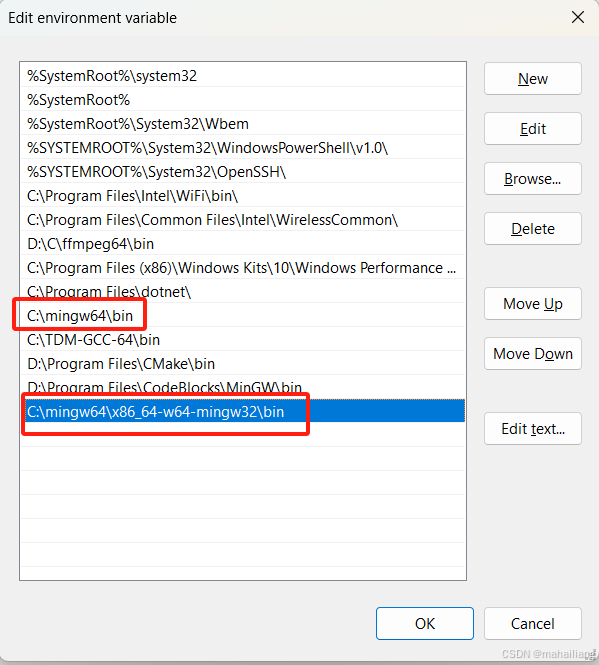Select the x86_64-w64-mingw32\bin path row

pos(243,411)
